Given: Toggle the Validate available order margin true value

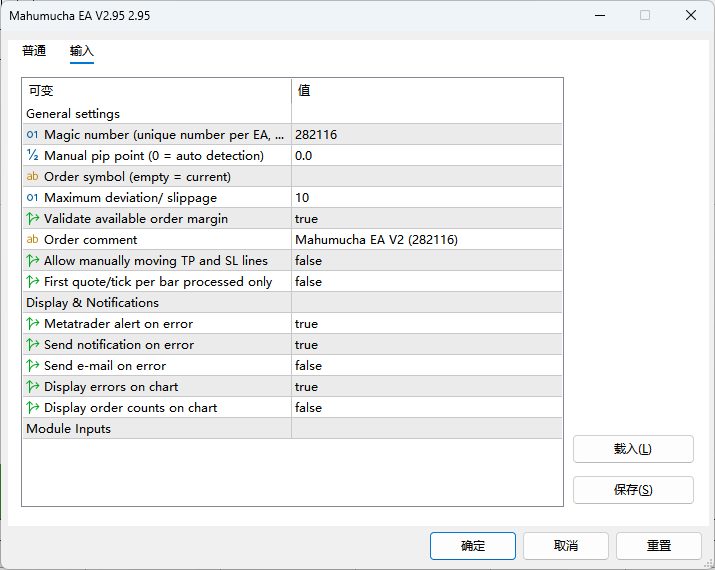Looking at the screenshot, I should (x=426, y=218).
